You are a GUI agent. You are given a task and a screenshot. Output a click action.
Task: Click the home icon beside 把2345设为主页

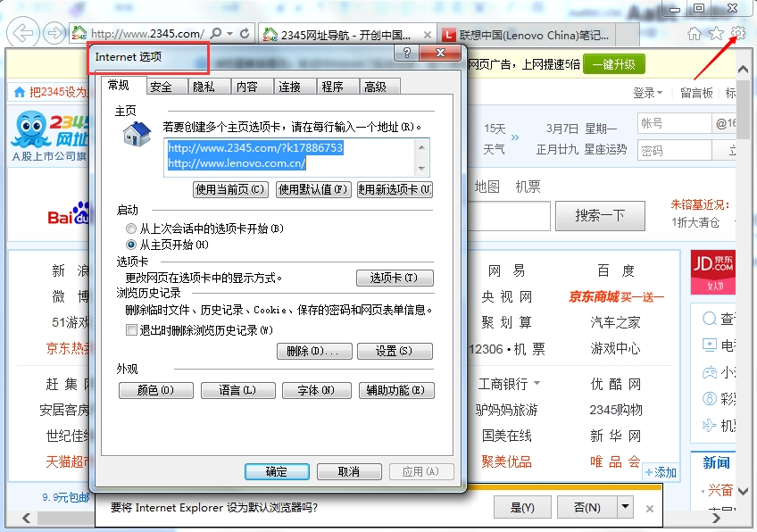tap(20, 92)
